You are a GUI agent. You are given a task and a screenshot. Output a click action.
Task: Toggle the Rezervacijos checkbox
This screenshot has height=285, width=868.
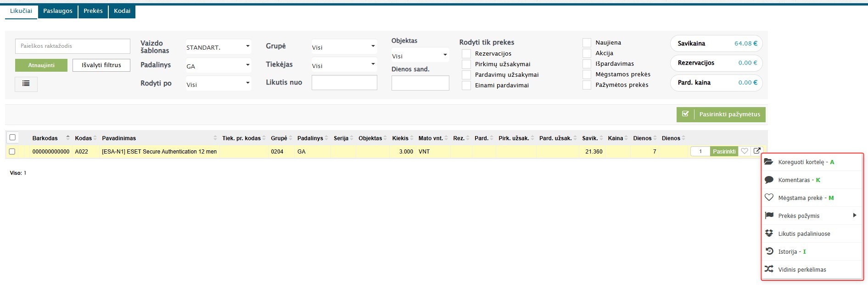(466, 54)
